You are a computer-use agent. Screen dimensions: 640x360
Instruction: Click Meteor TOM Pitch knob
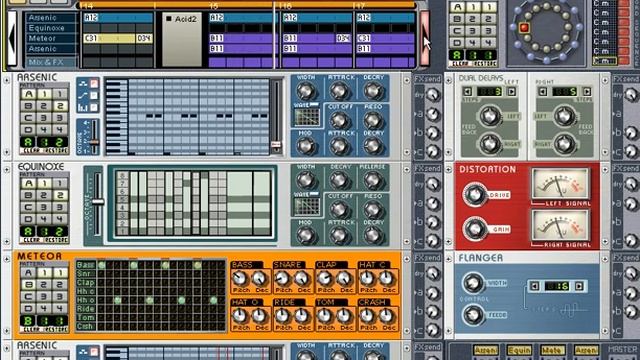tap(325, 316)
